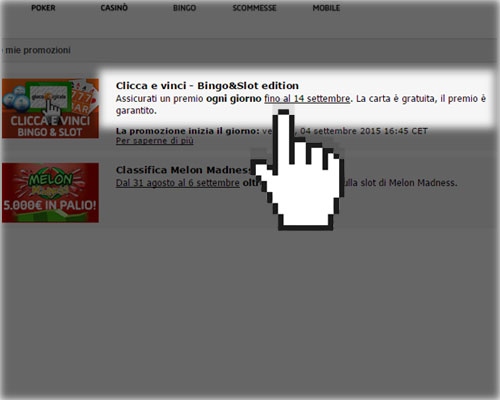Select BINGO in the top navigation
This screenshot has width=500, height=400.
tap(184, 8)
